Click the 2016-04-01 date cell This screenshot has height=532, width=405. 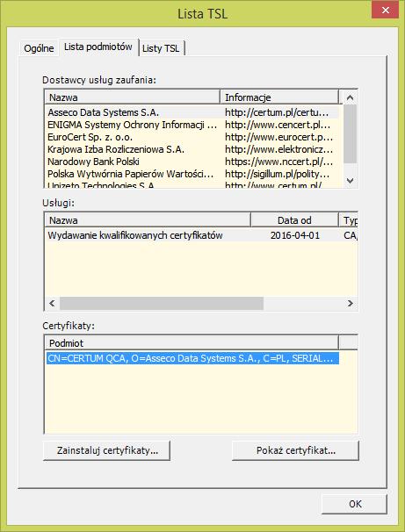[295, 235]
